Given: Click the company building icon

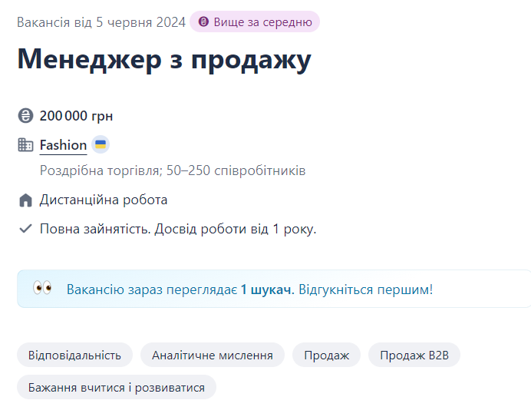Looking at the screenshot, I should [x=25, y=145].
